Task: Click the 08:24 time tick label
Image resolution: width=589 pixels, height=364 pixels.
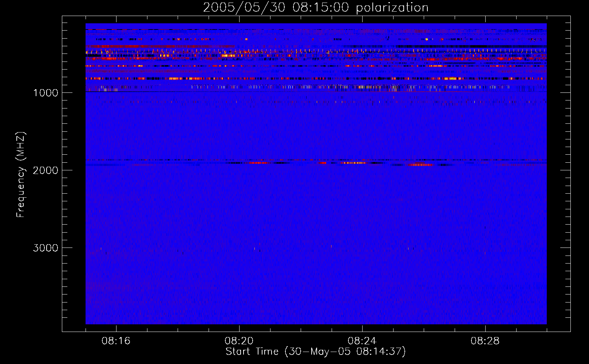Action: click(x=362, y=341)
